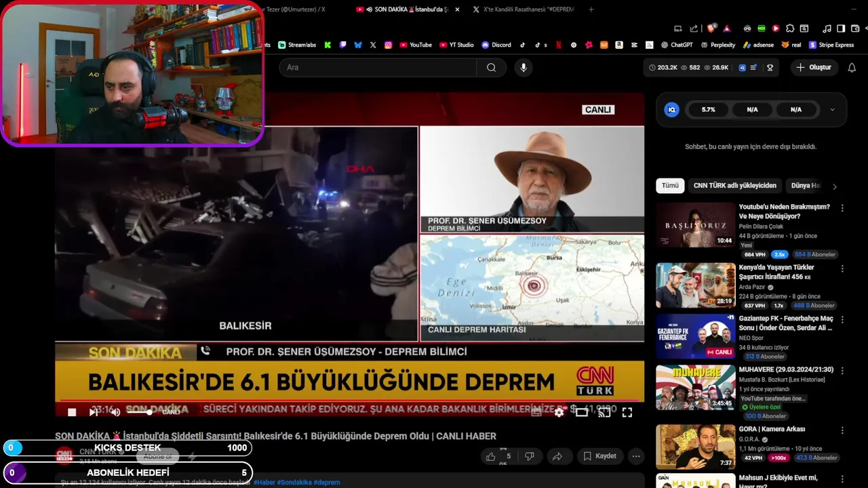Viewport: 868px width, 488px height.
Task: Open the Instagram bookmark icon
Action: (388, 45)
